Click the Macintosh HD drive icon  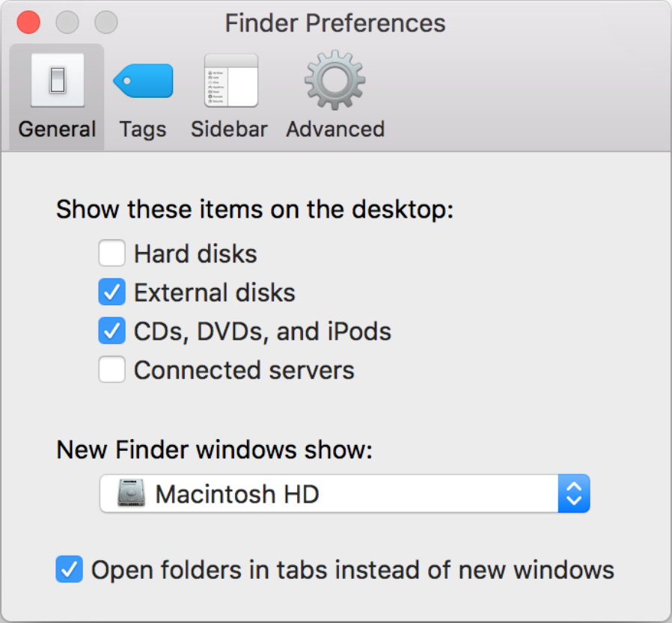[x=131, y=494]
